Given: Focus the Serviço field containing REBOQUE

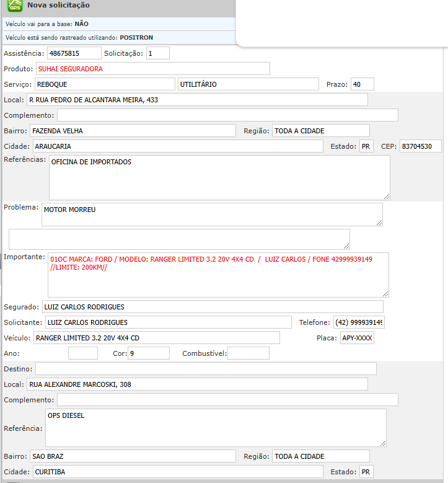Looking at the screenshot, I should (104, 84).
